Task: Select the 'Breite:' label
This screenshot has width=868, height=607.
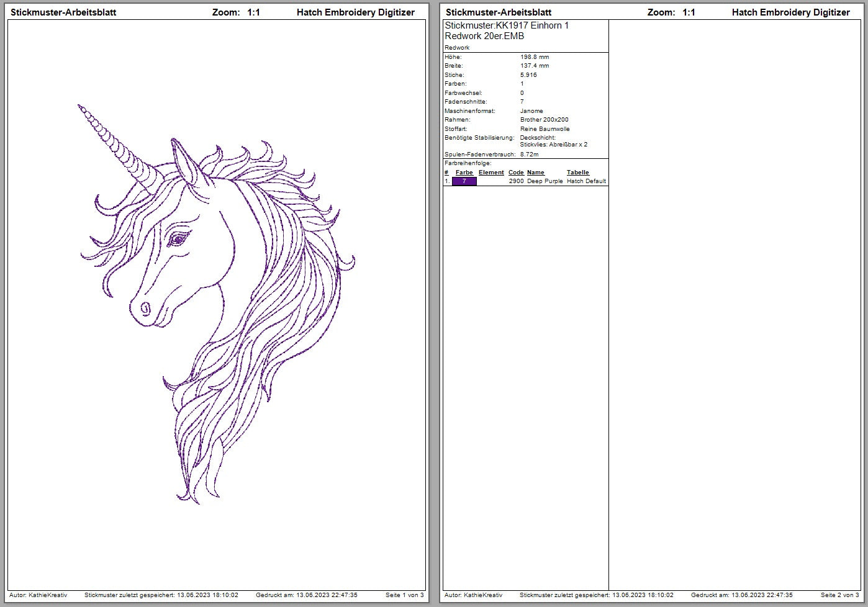Action: pos(453,66)
